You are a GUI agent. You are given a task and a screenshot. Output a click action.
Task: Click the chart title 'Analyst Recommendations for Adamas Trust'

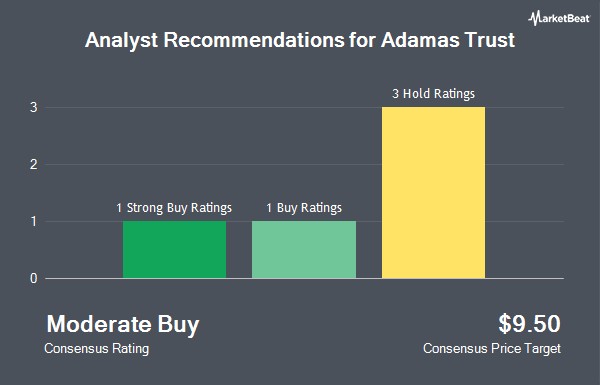coord(300,40)
